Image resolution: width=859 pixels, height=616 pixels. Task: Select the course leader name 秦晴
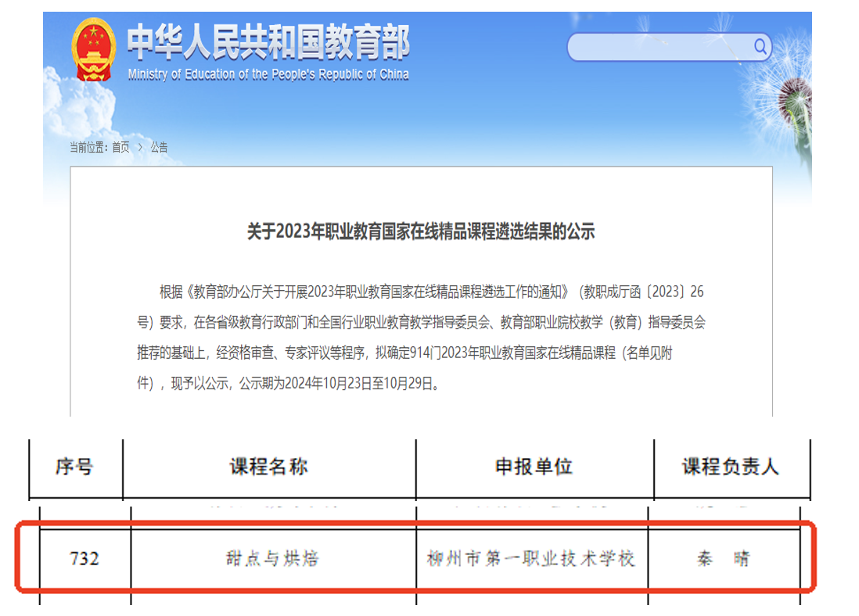click(x=723, y=559)
